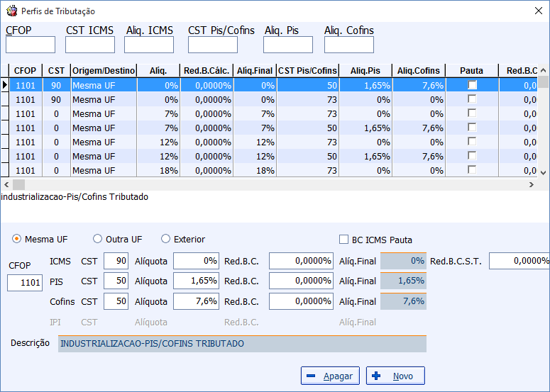Click the horizontal scroll right arrow

pyautogui.click(x=532, y=184)
